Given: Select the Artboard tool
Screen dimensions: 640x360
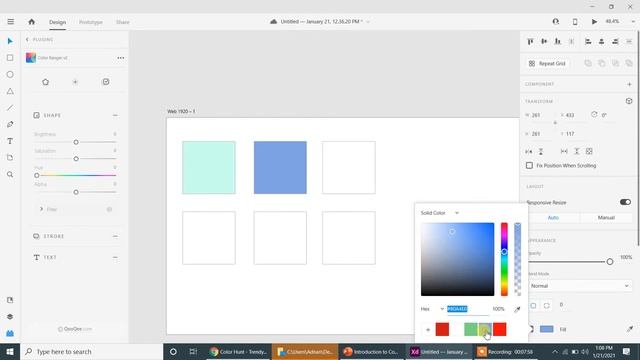Looking at the screenshot, I should [x=10, y=158].
